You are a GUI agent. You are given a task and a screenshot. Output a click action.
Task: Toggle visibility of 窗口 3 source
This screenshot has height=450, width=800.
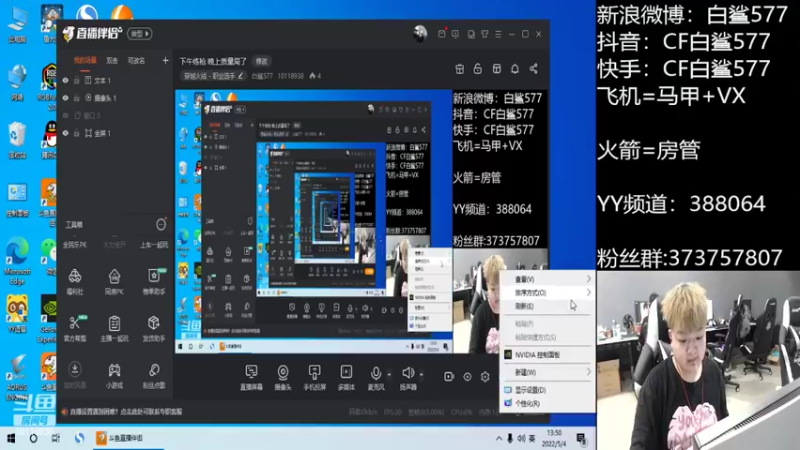(65, 116)
